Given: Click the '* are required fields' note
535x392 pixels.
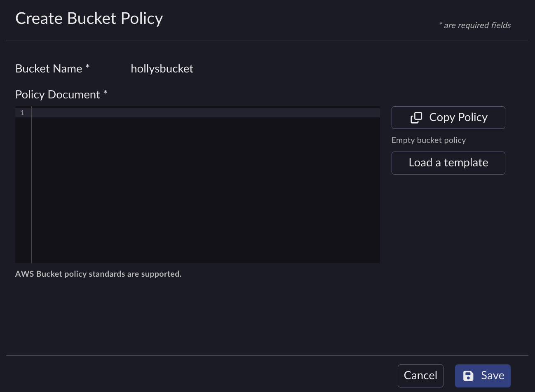Looking at the screenshot, I should [475, 26].
